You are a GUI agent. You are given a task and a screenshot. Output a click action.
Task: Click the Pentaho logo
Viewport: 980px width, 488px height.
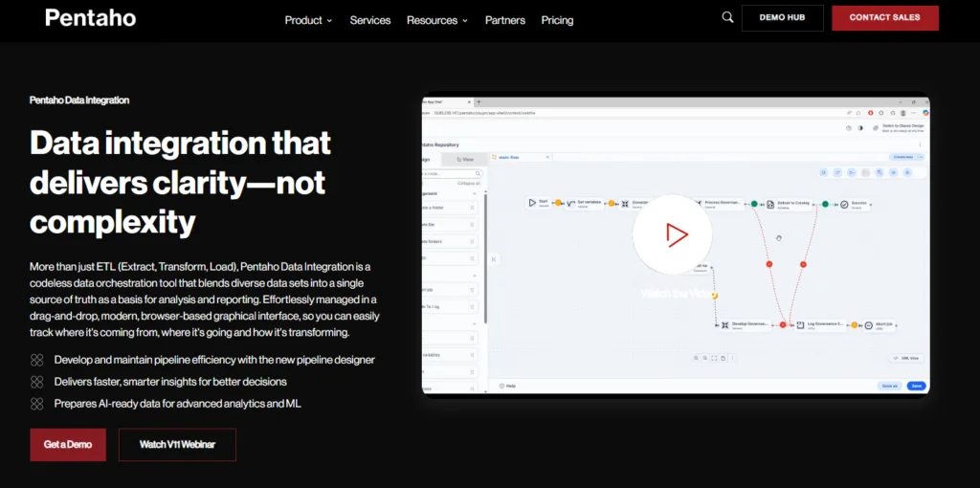pyautogui.click(x=91, y=17)
